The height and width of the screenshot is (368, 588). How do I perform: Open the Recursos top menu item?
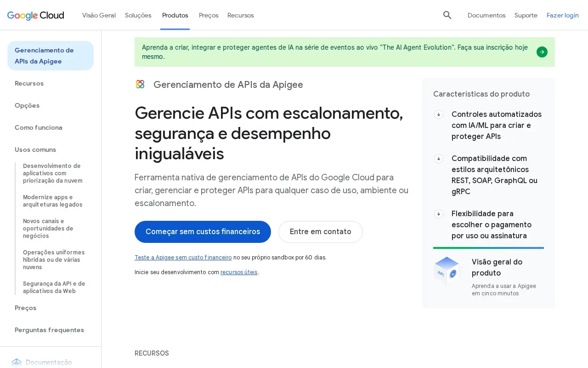pyautogui.click(x=240, y=15)
